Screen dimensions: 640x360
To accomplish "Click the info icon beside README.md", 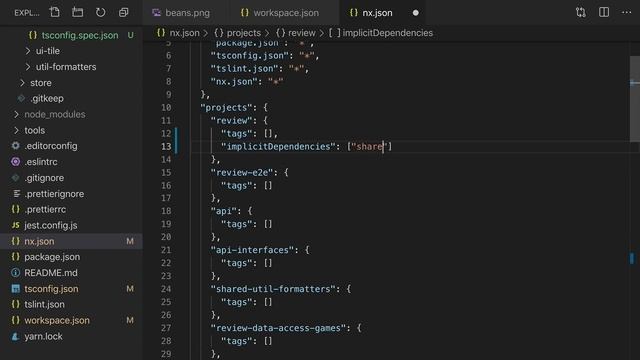I will click(16, 273).
